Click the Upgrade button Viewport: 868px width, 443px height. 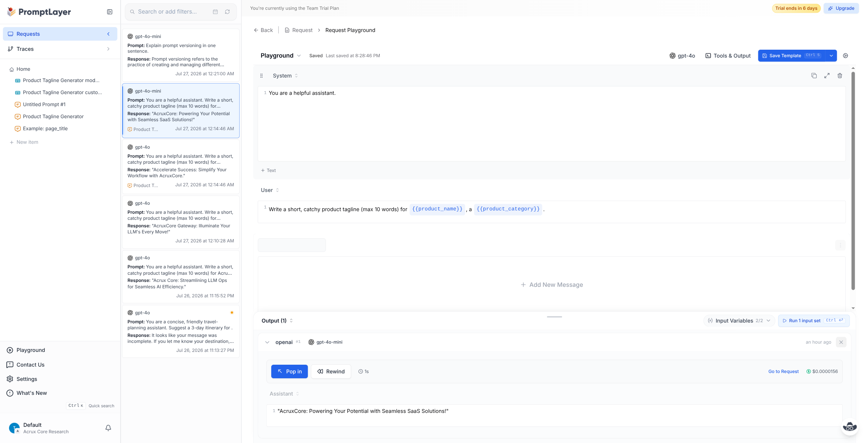click(841, 8)
